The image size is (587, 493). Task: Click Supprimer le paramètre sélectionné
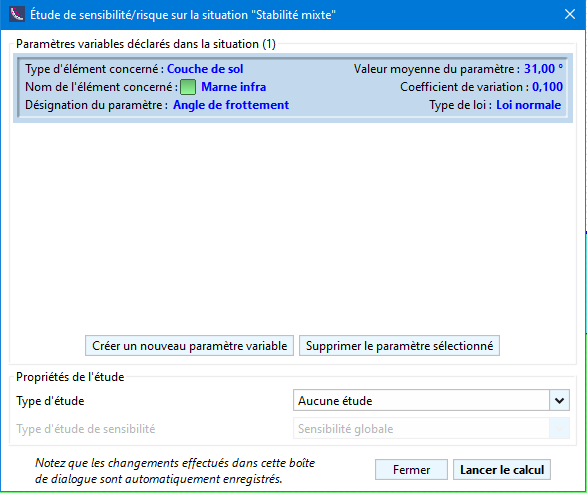(x=399, y=346)
